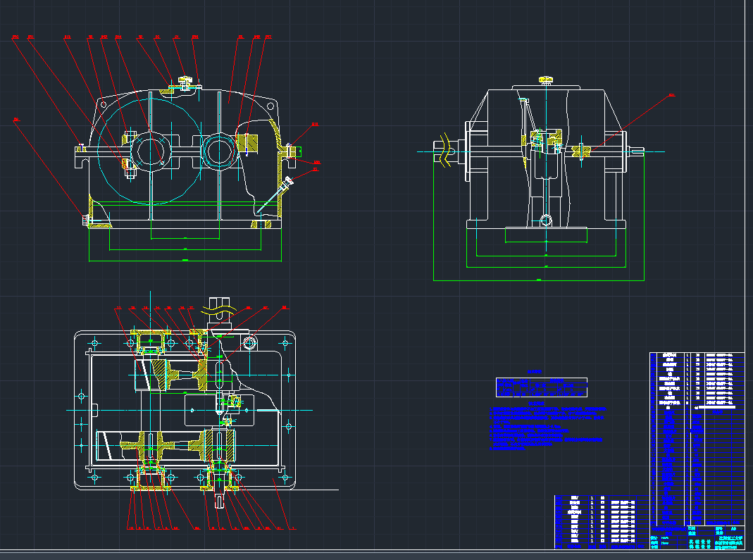Click the top-right lifting hole on front view

(270, 104)
